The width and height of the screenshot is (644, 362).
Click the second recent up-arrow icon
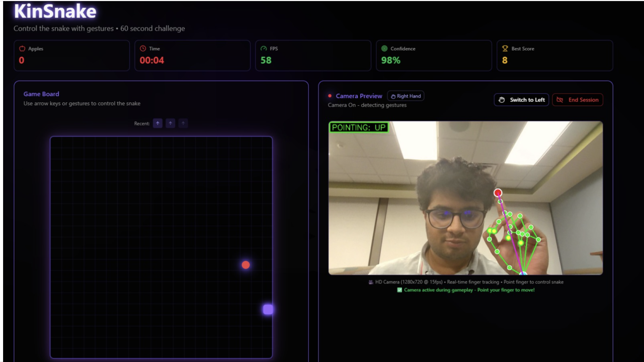pyautogui.click(x=170, y=123)
